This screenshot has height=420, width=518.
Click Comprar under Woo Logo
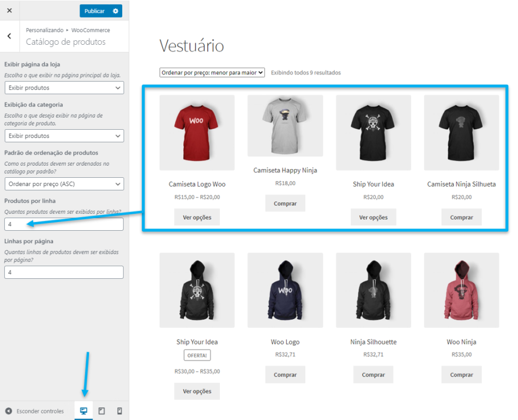[x=285, y=375]
